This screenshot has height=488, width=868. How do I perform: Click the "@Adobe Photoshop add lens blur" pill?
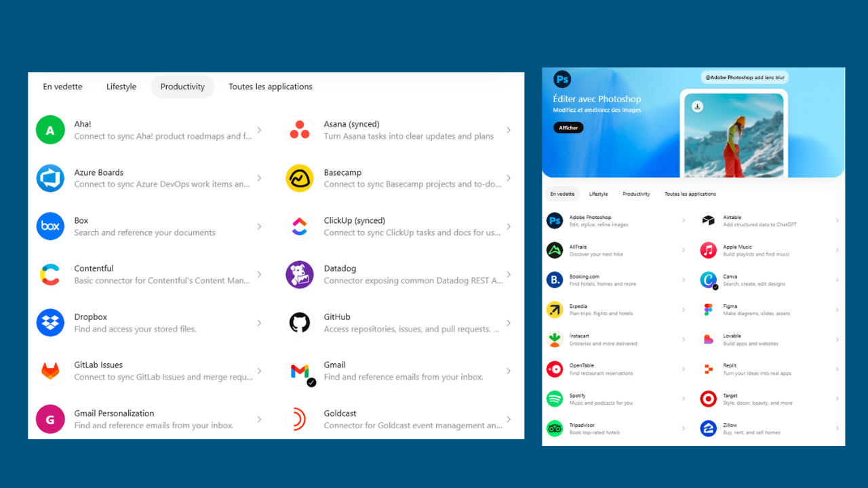745,77
